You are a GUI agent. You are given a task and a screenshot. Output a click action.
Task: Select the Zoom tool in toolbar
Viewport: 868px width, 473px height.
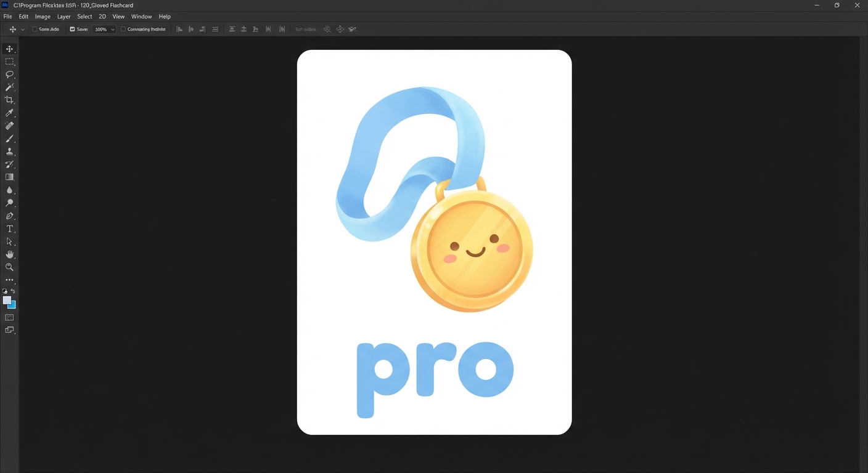[9, 267]
